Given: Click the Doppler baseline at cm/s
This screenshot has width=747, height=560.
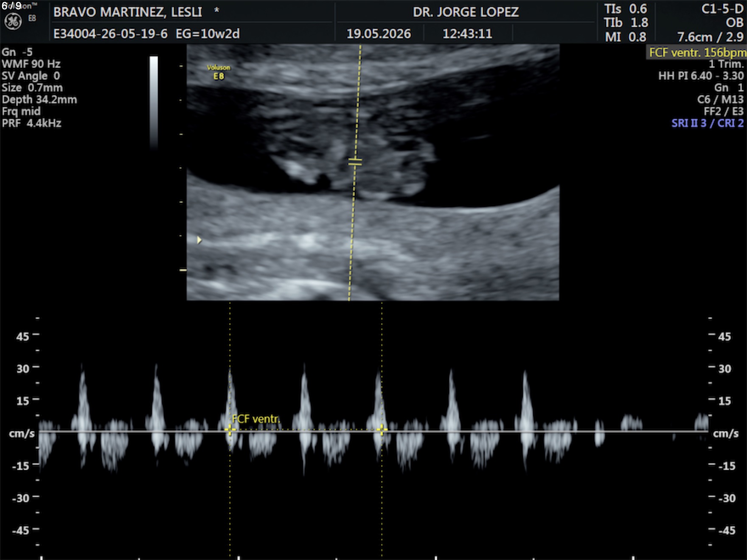Looking at the screenshot, I should (373, 432).
